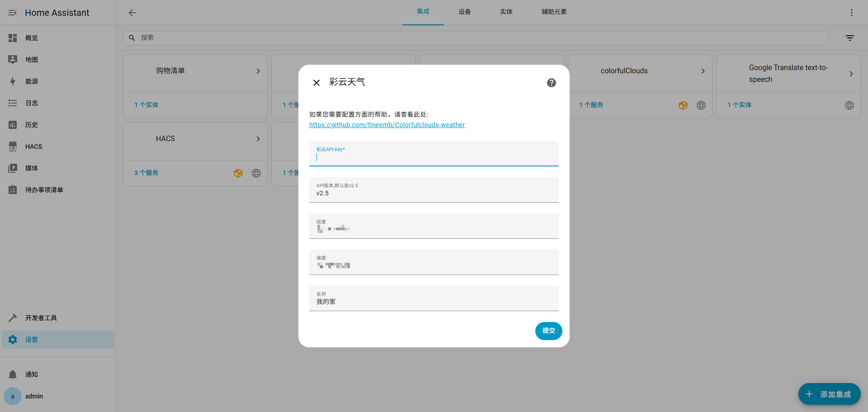Click the help question mark in the dialog

(551, 83)
